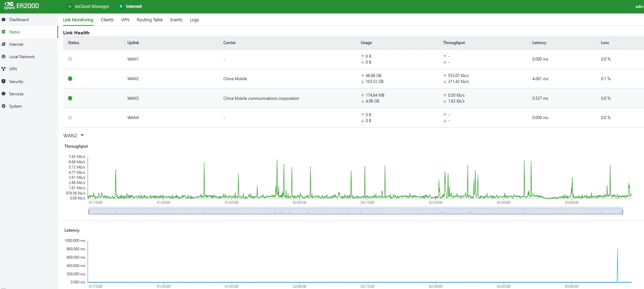This screenshot has width=644, height=289.
Task: Click the WAN4 grey status indicator
Action: click(70, 118)
